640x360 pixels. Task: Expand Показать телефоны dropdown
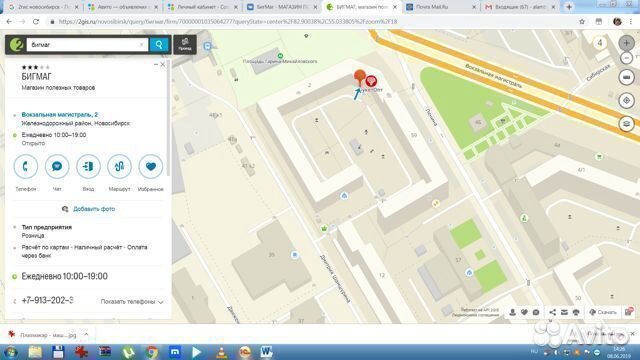132,302
